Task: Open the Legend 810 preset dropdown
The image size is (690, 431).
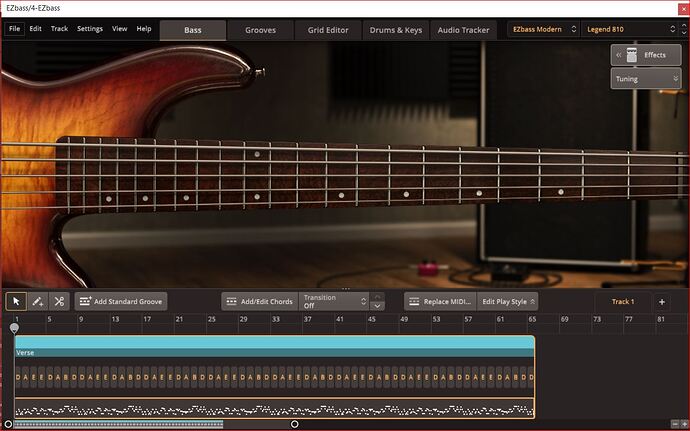Action: (x=630, y=29)
